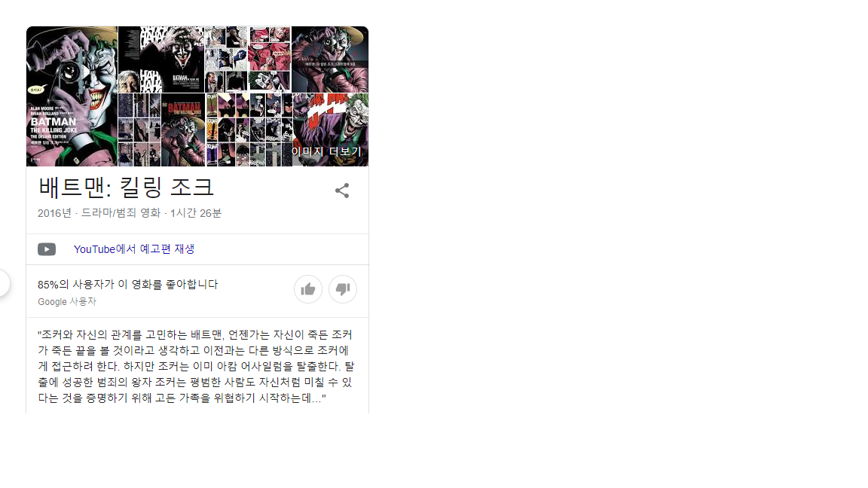868x488 pixels.
Task: Open top-right Joker with hat and camera image
Action: click(330, 59)
